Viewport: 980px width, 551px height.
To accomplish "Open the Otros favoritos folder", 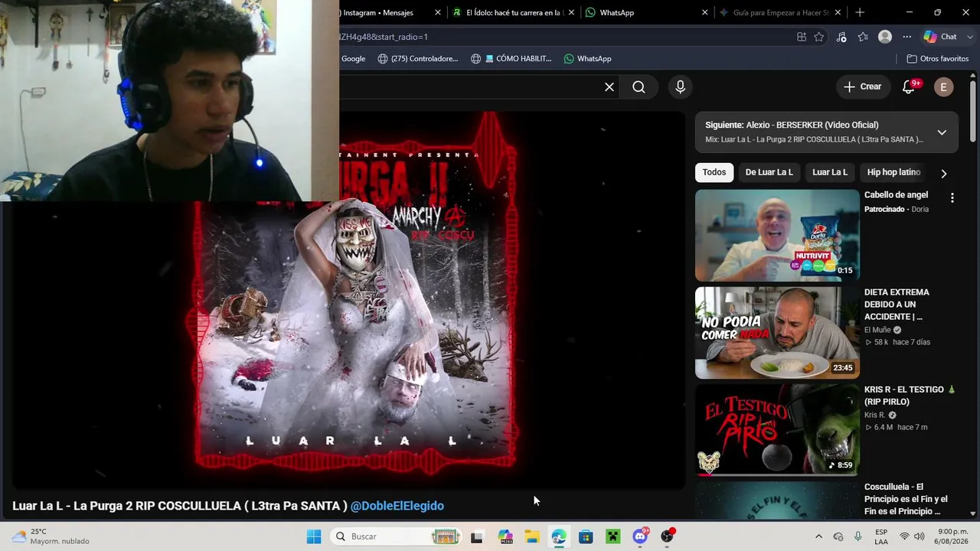I will click(x=937, y=59).
